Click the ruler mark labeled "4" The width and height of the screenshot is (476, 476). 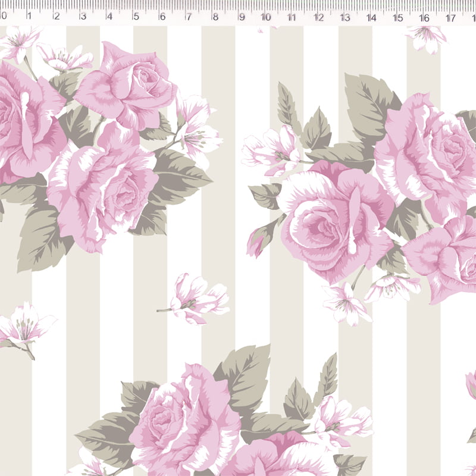pyautogui.click(x=109, y=16)
